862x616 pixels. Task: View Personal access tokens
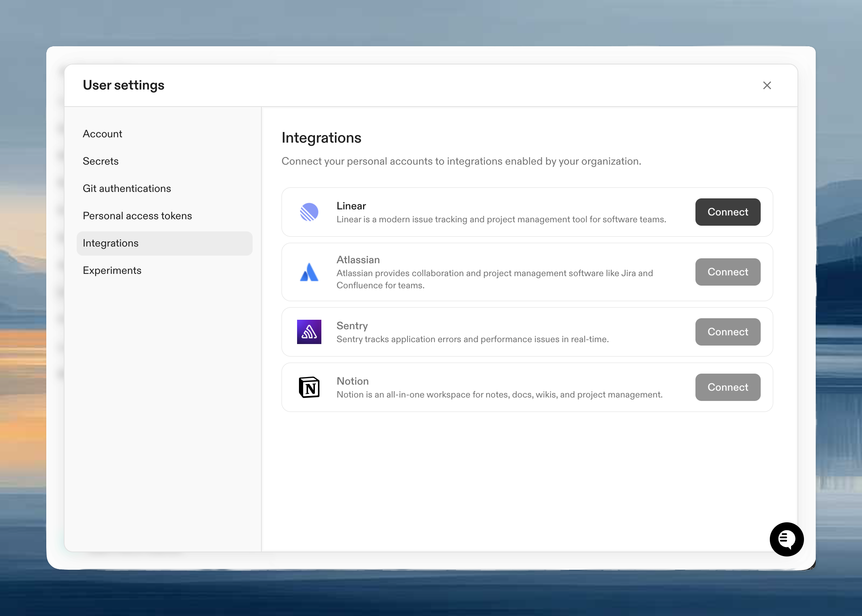[137, 215]
